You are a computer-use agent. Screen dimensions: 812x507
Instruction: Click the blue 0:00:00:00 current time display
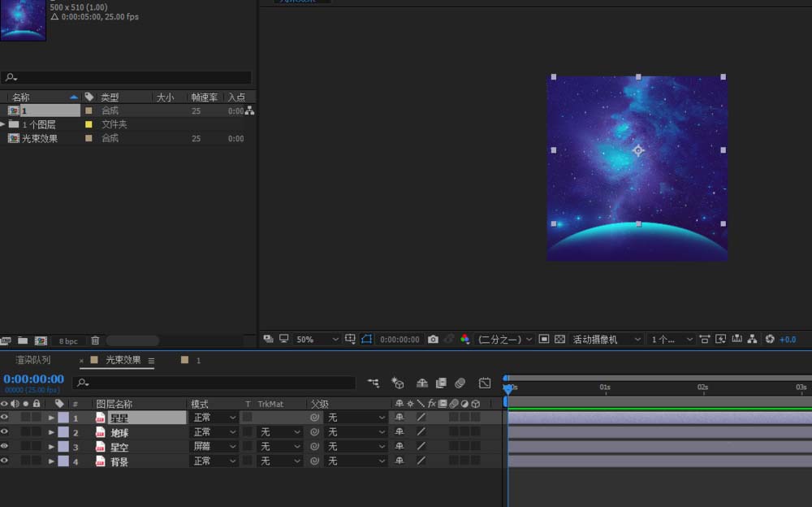pos(33,379)
